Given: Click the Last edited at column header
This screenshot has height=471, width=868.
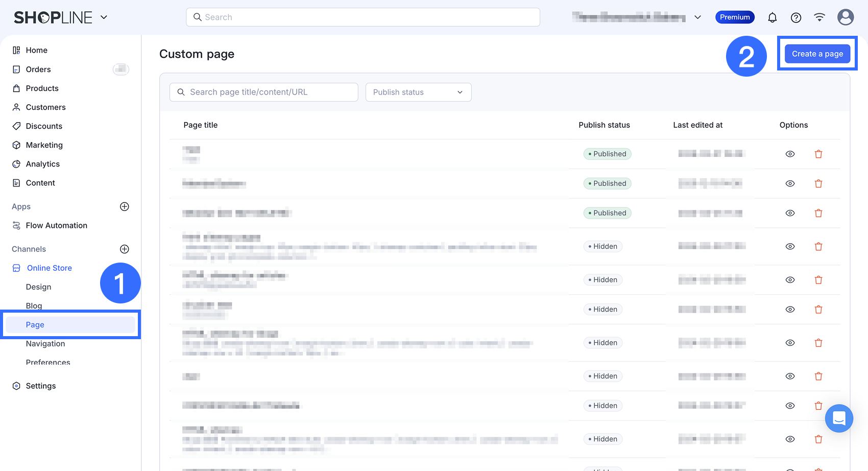Looking at the screenshot, I should click(697, 125).
